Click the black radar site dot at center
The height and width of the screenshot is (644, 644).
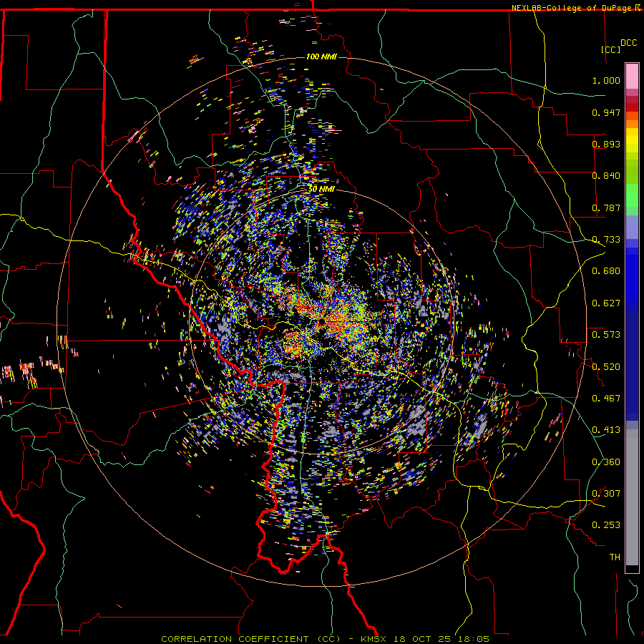[x=321, y=323]
